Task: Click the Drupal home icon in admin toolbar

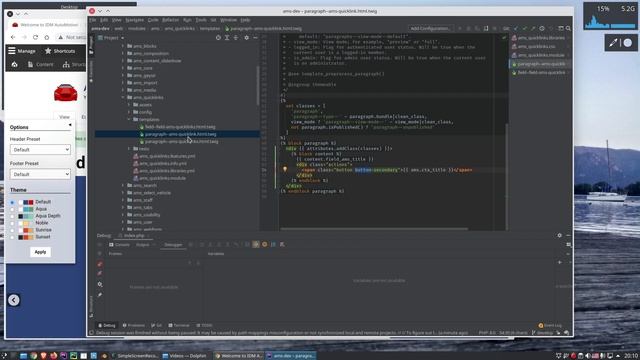Action: pos(14,64)
